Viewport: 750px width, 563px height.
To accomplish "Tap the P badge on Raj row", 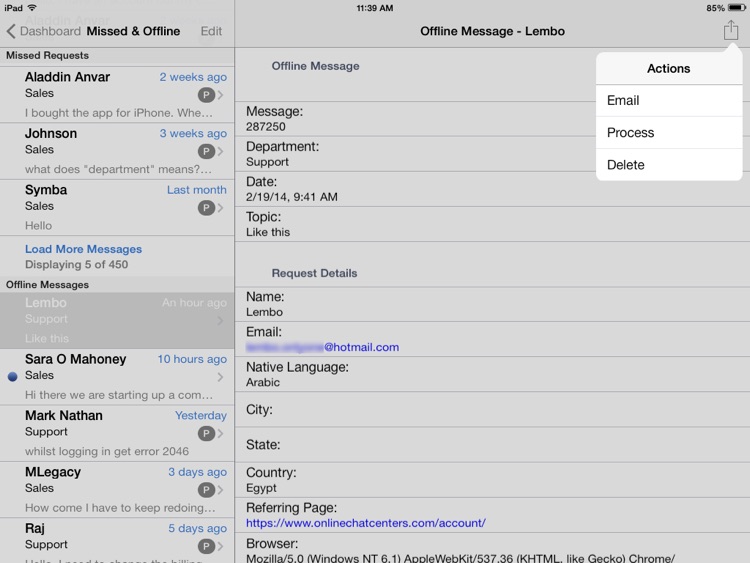I will [x=206, y=547].
